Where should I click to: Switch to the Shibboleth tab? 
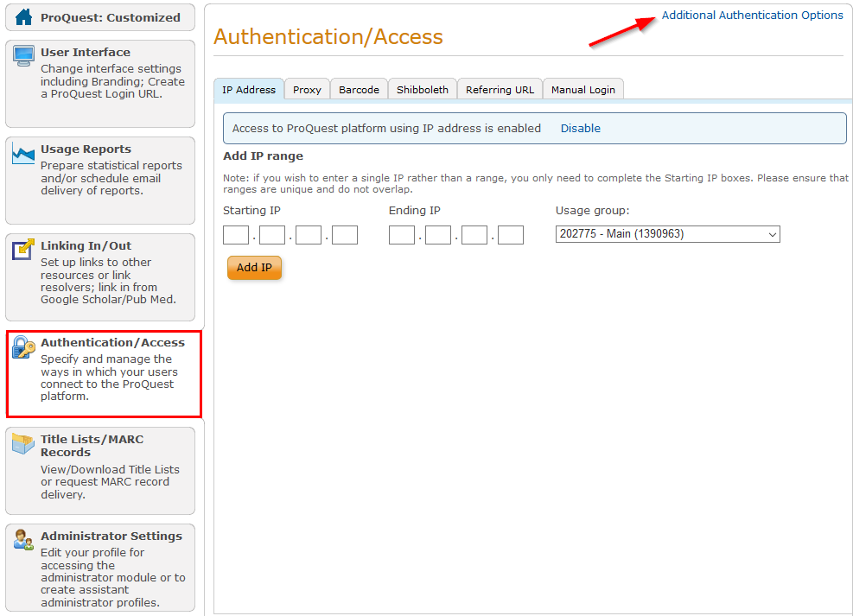(x=422, y=88)
